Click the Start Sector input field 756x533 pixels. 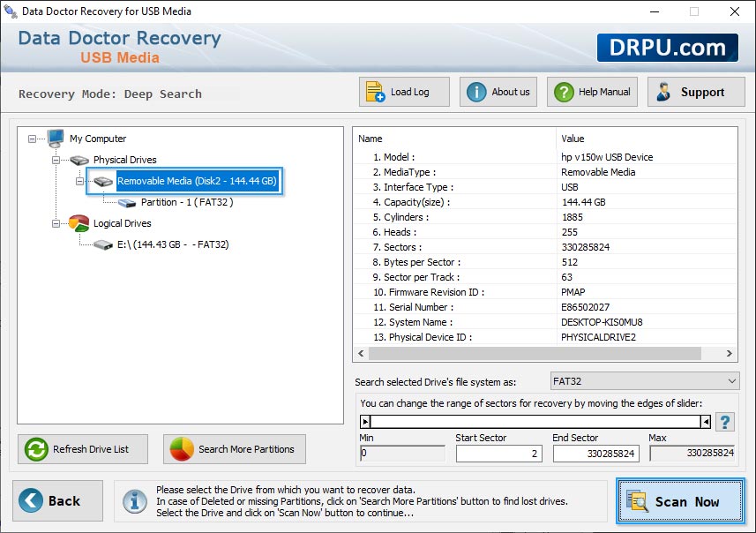pos(499,454)
